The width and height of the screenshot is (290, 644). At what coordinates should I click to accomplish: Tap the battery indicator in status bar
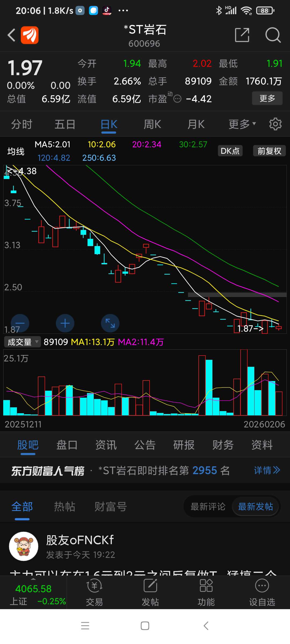coord(265,11)
